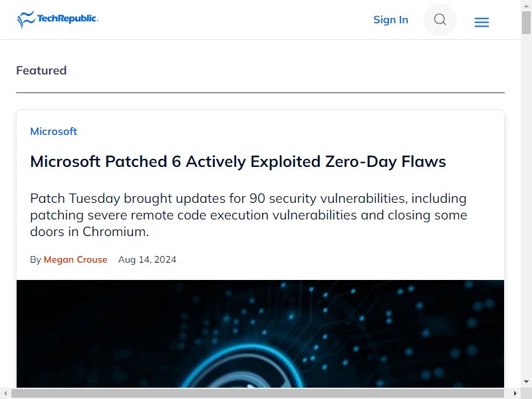Image resolution: width=532 pixels, height=399 pixels.
Task: Click the Patch Tuesday summary paragraph
Action: (249, 215)
